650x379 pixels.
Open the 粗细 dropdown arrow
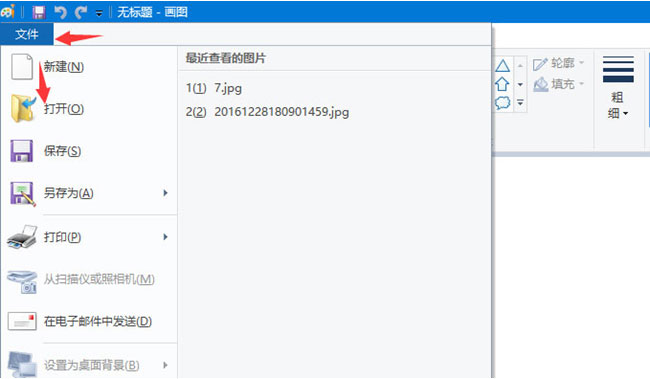pos(626,113)
